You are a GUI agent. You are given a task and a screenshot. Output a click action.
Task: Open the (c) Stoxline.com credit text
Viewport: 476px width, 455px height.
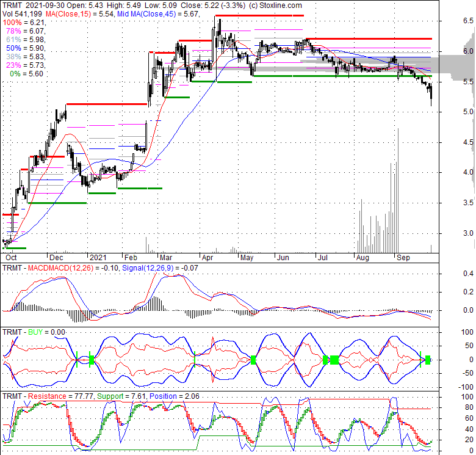[x=275, y=5]
